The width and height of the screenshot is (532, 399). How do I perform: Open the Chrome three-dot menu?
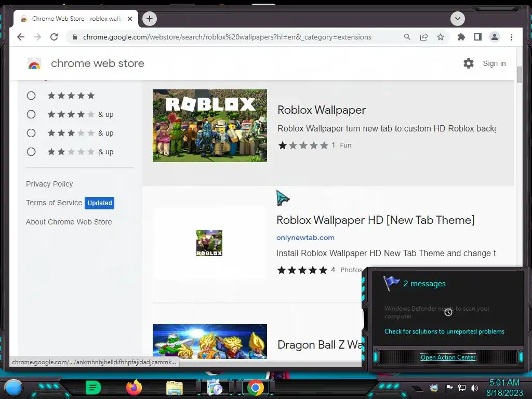click(511, 37)
